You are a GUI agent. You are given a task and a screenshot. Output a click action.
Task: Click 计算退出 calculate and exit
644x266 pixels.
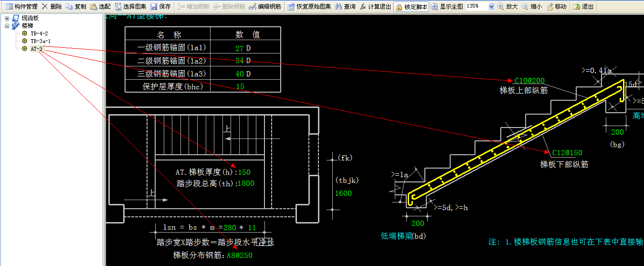pyautogui.click(x=375, y=7)
